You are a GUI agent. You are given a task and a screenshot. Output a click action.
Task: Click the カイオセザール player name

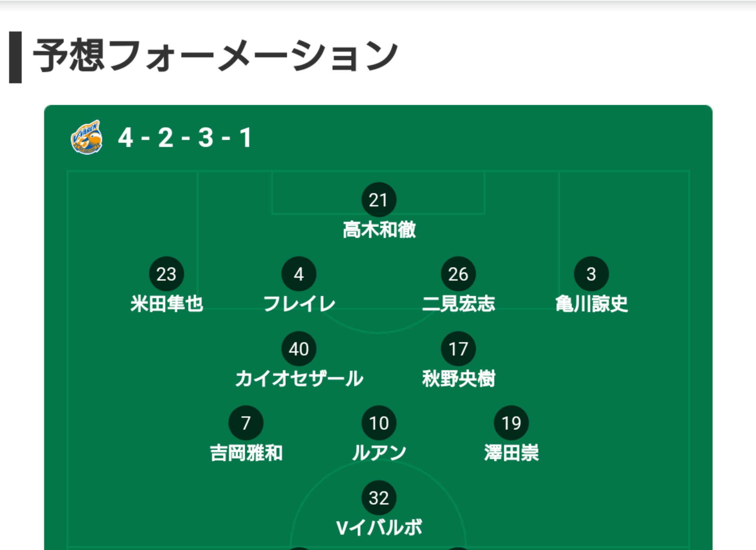tap(299, 379)
